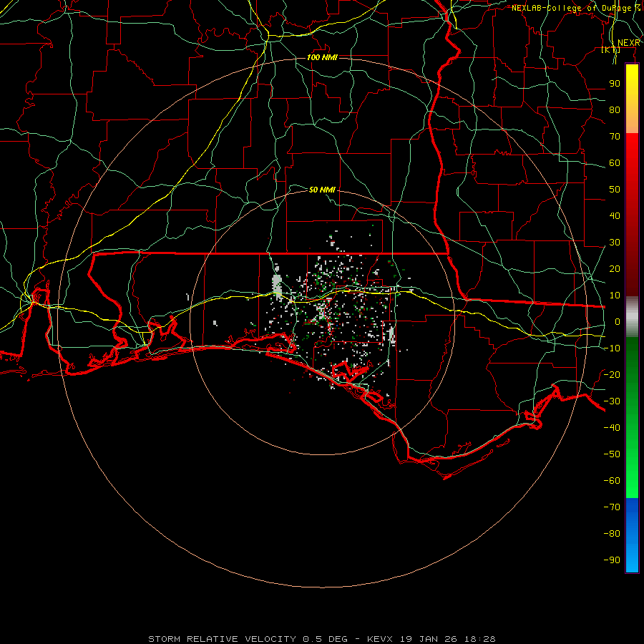The image size is (644, 644).
Task: Click the "-20" label on the velocity scale
Action: (x=612, y=374)
